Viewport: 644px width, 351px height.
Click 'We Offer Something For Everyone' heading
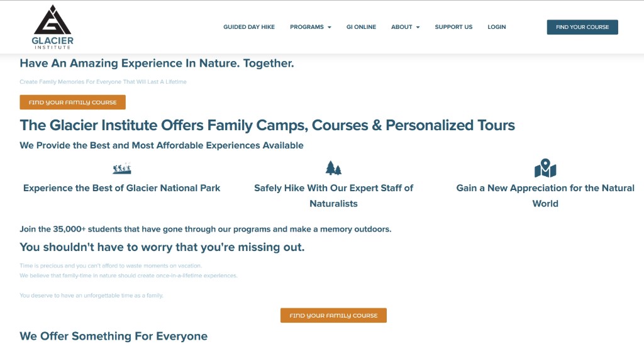point(113,336)
